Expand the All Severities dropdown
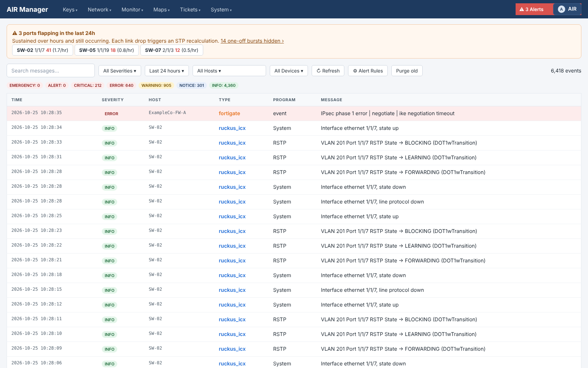 pos(120,71)
